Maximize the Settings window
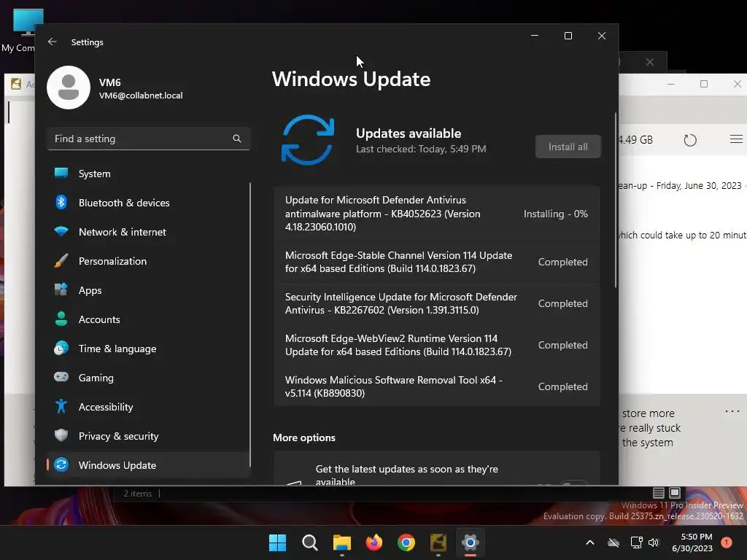This screenshot has width=747, height=560. (568, 36)
